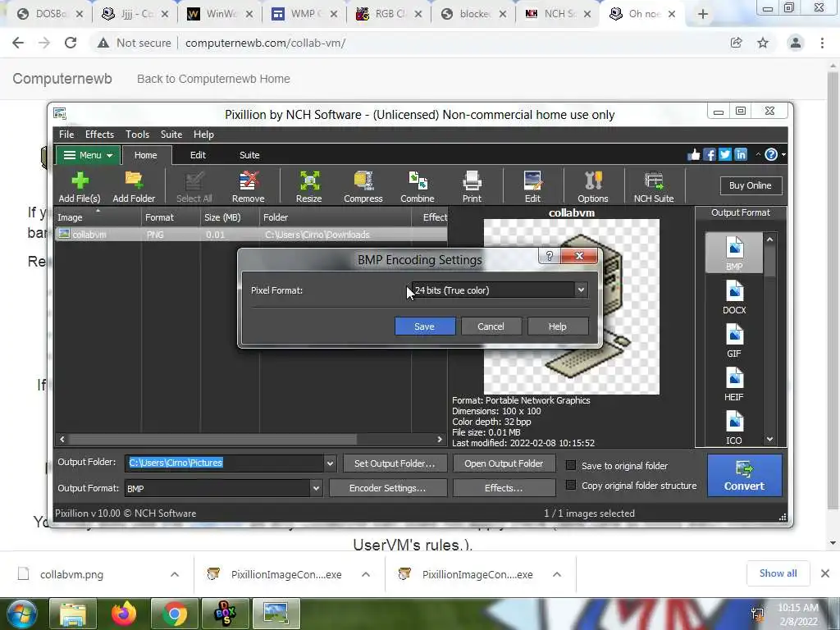
Task: Click Help in BMP Encoding dialog
Action: pos(558,326)
